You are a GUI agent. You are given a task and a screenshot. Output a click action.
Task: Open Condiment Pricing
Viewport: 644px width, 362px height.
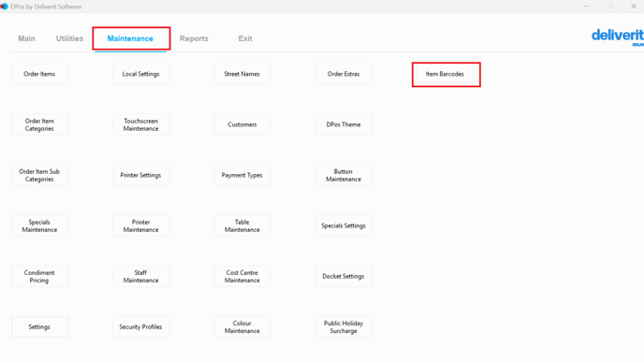coord(39,276)
